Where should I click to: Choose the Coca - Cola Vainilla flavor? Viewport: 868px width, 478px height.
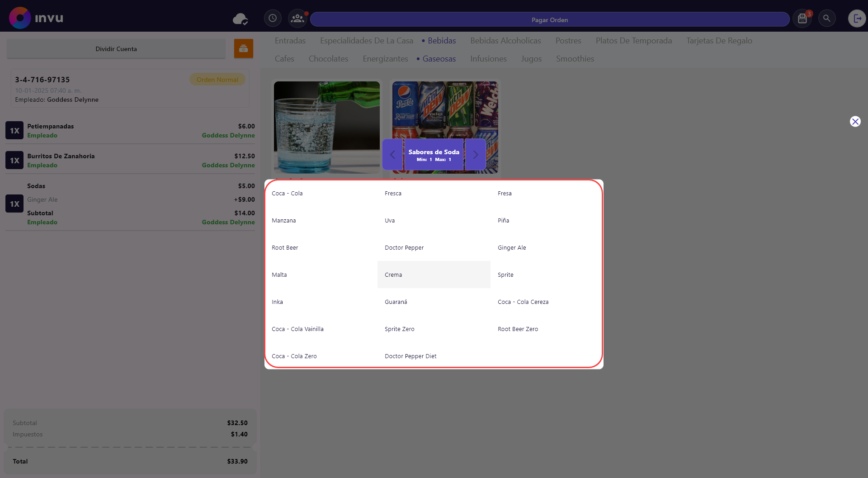[321, 329]
